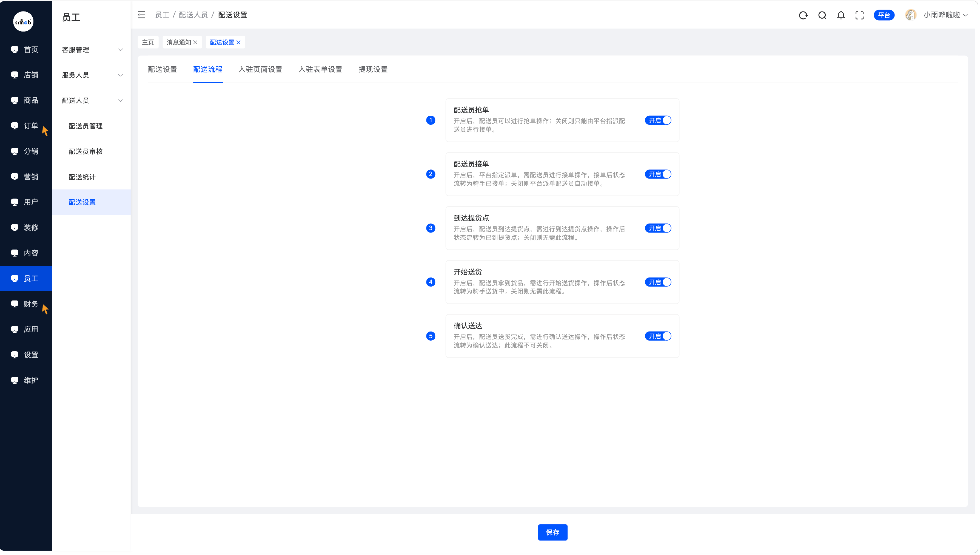980x555 pixels.
Task: Toggle the 开始送货 switch
Action: tap(658, 282)
